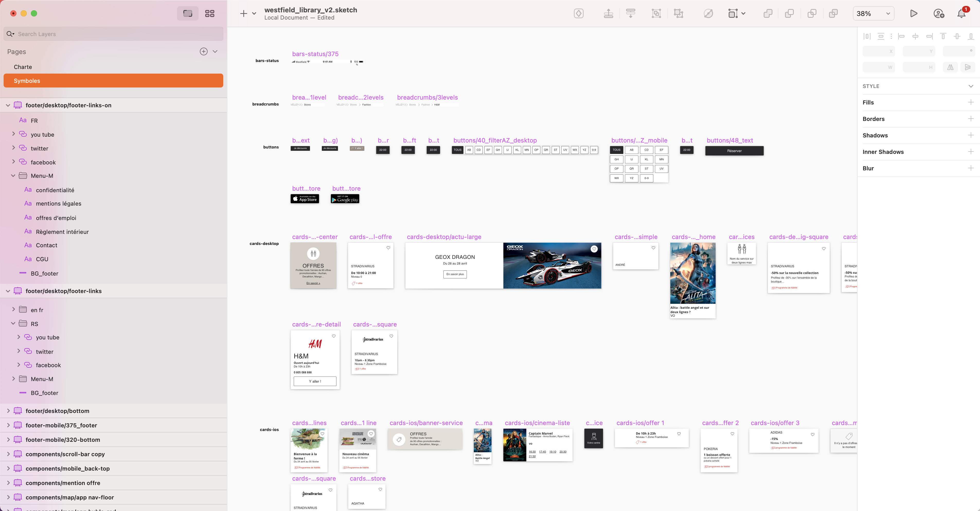Select the BG_footer layer under footer-links

click(x=44, y=393)
